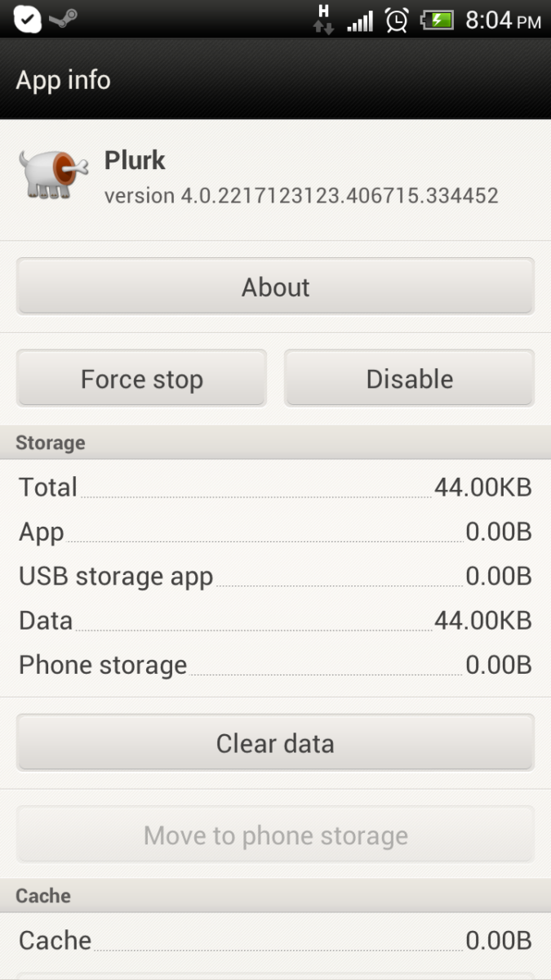Screen dimensions: 551x980
Task: Tap the App info title header
Action: point(63,80)
